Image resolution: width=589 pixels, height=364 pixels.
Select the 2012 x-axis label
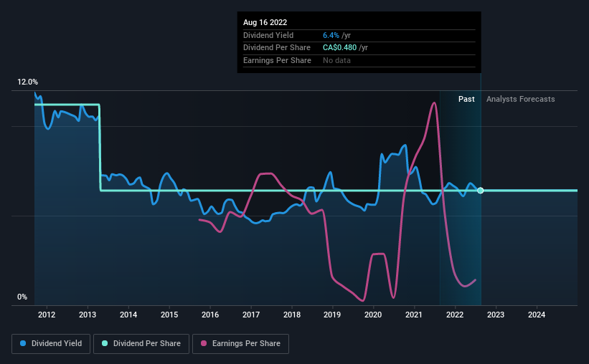tap(47, 315)
